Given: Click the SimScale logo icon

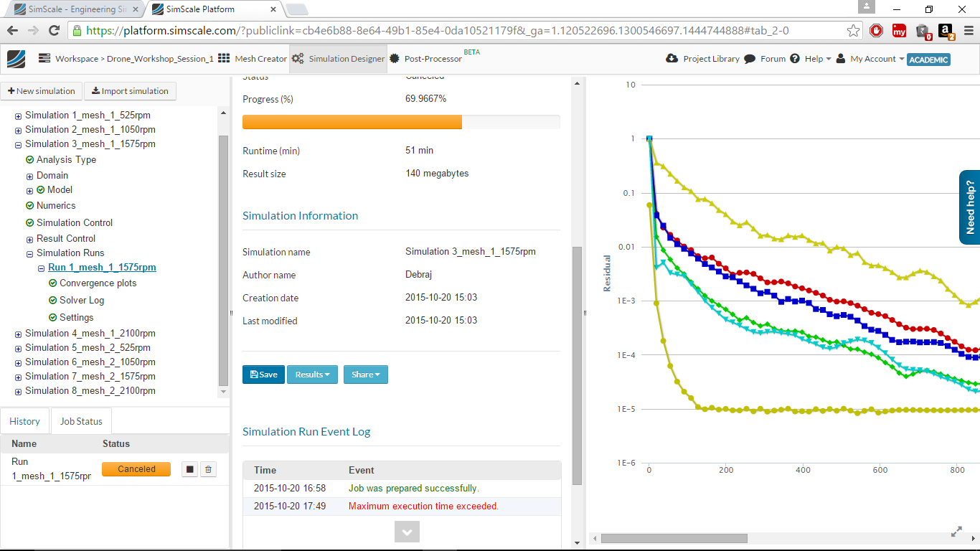Looking at the screenshot, I should pyautogui.click(x=16, y=59).
